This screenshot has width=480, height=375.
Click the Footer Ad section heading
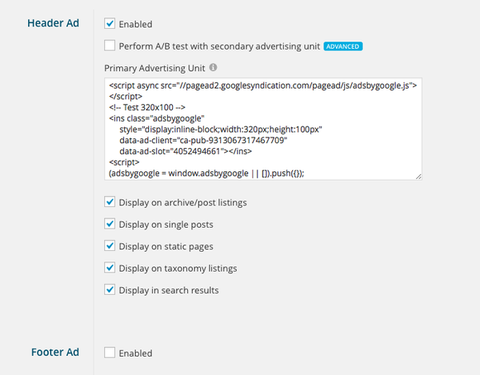(x=55, y=352)
